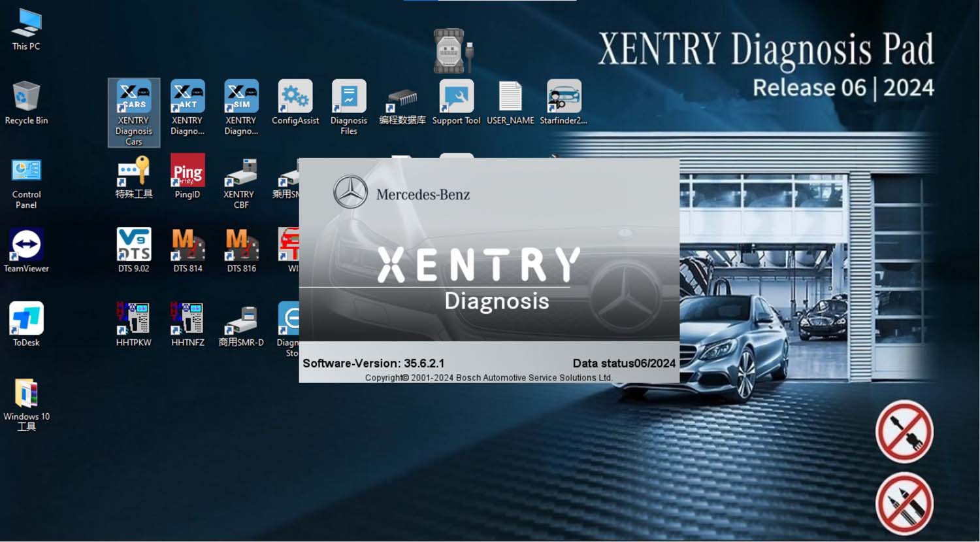Open XENTRY Diagnosis Cars shortcut
980x542 pixels.
[134, 98]
